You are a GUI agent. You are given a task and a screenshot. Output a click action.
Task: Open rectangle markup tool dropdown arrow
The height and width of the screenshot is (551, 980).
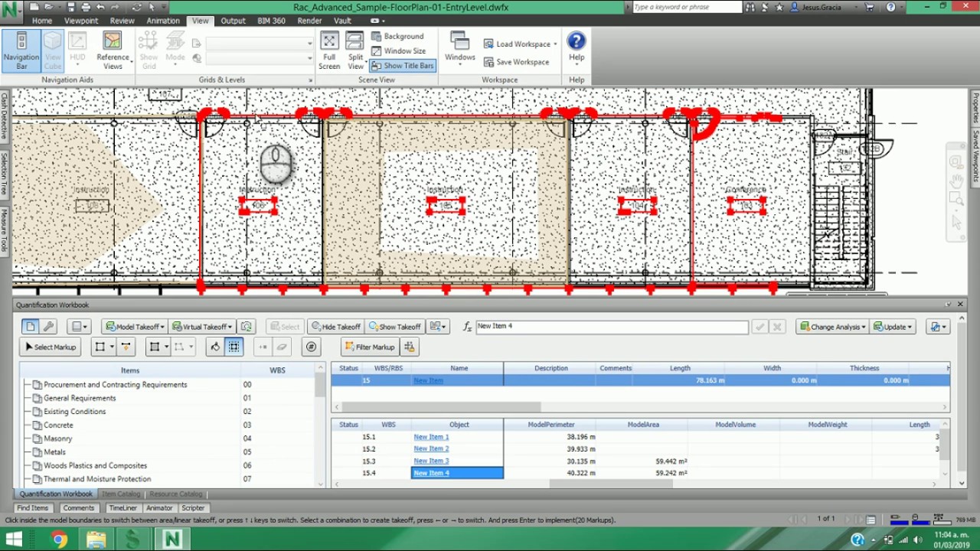pos(112,347)
